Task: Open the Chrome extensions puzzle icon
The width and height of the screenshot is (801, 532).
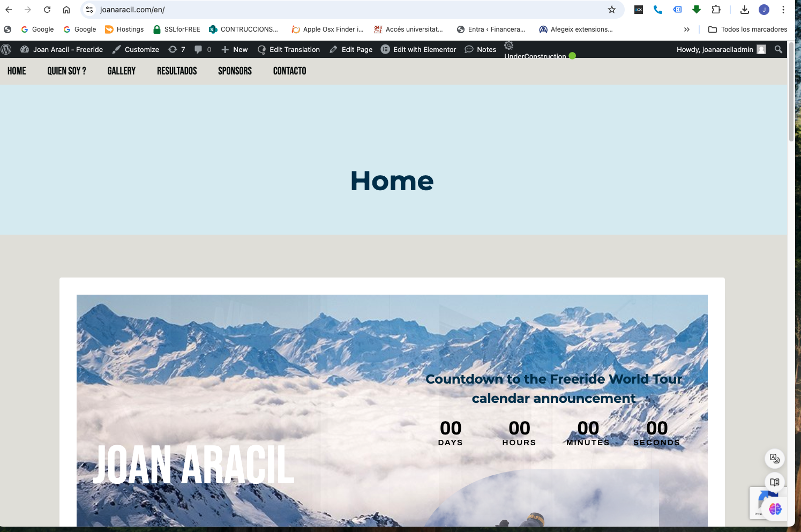Action: tap(716, 10)
